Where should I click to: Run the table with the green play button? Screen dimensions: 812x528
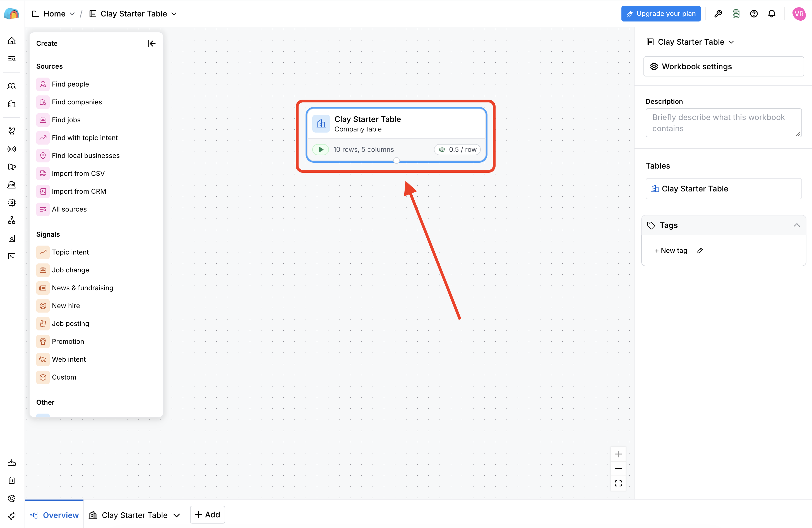coord(321,150)
